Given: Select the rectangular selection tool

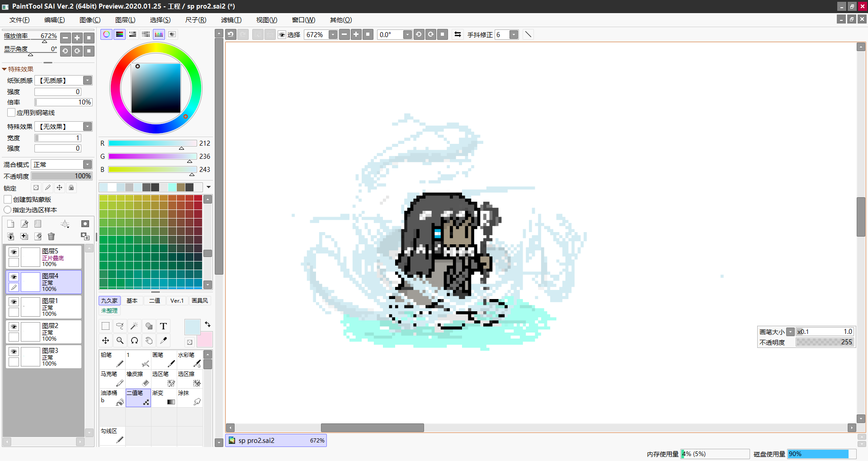Looking at the screenshot, I should point(105,326).
